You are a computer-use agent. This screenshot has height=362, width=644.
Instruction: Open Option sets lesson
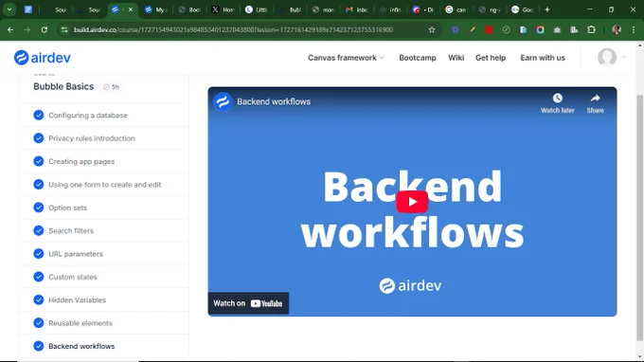pyautogui.click(x=68, y=208)
